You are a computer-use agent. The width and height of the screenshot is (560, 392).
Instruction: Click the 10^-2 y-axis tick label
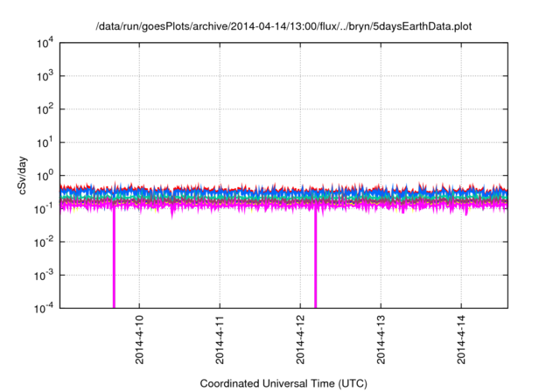tap(45, 242)
